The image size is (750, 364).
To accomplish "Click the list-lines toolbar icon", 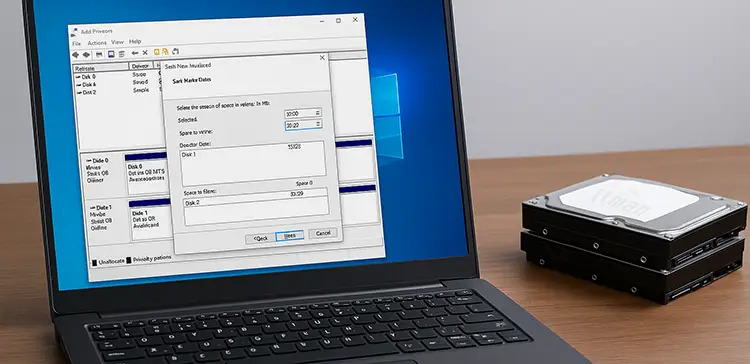I will pos(121,54).
